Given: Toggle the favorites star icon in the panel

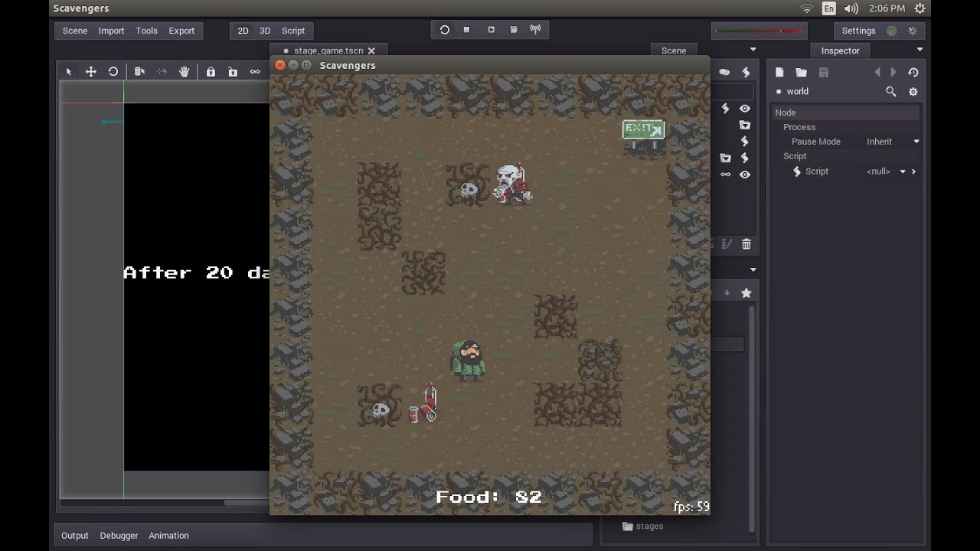Looking at the screenshot, I should 746,292.
